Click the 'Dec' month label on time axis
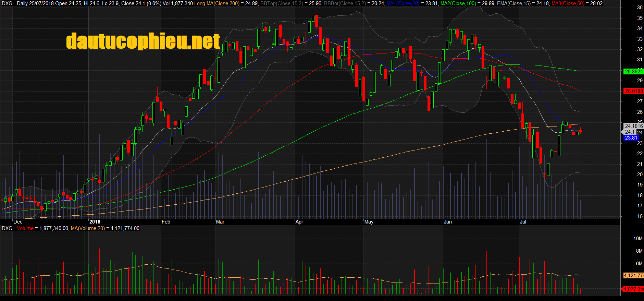 [x=18, y=222]
